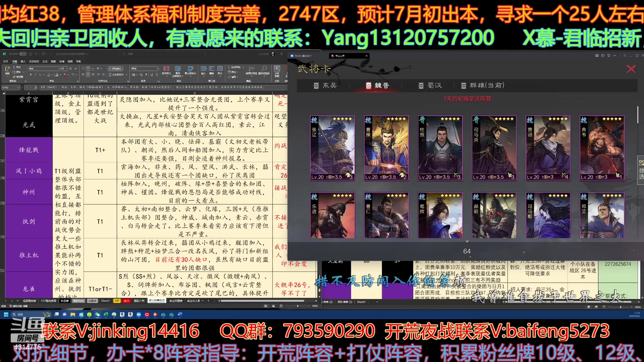Open the number format dropdown (常规)
The width and height of the screenshot is (644, 362).
(157, 69)
